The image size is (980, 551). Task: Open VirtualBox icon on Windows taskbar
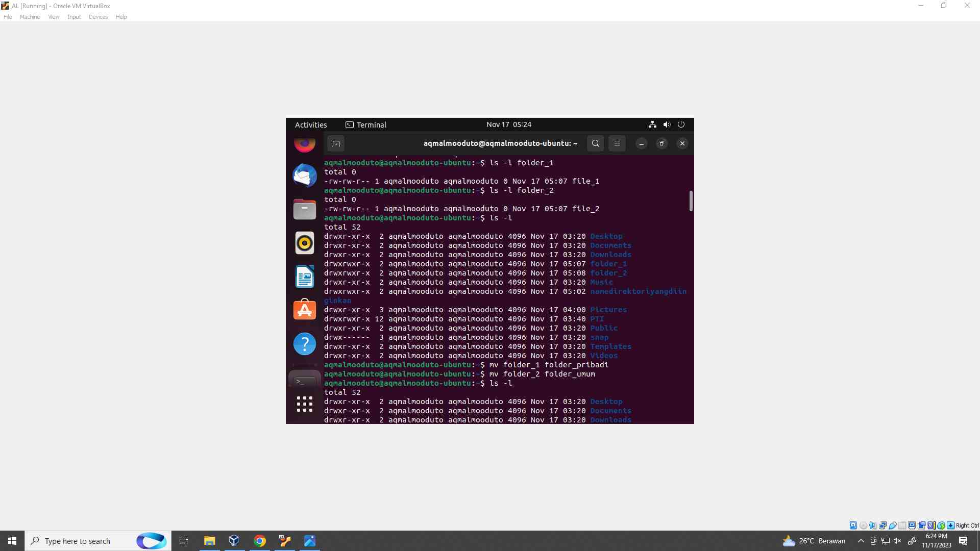pyautogui.click(x=234, y=541)
